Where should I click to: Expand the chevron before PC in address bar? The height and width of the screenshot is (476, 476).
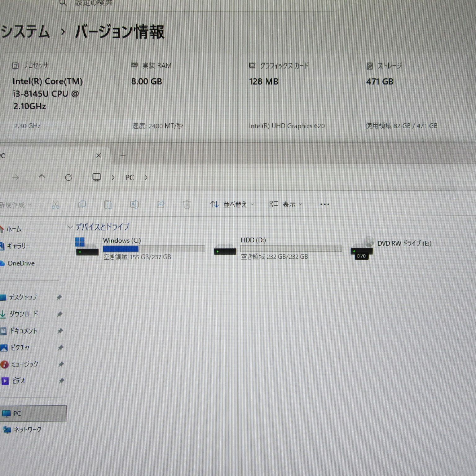(113, 178)
